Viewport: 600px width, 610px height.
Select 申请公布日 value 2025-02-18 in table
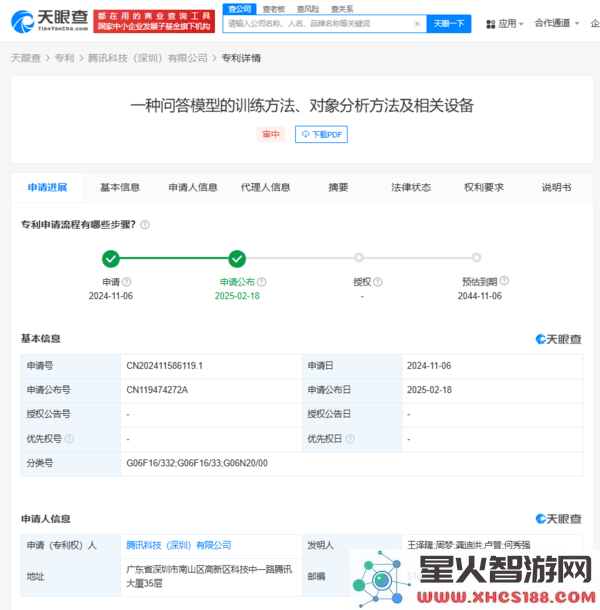pyautogui.click(x=429, y=390)
